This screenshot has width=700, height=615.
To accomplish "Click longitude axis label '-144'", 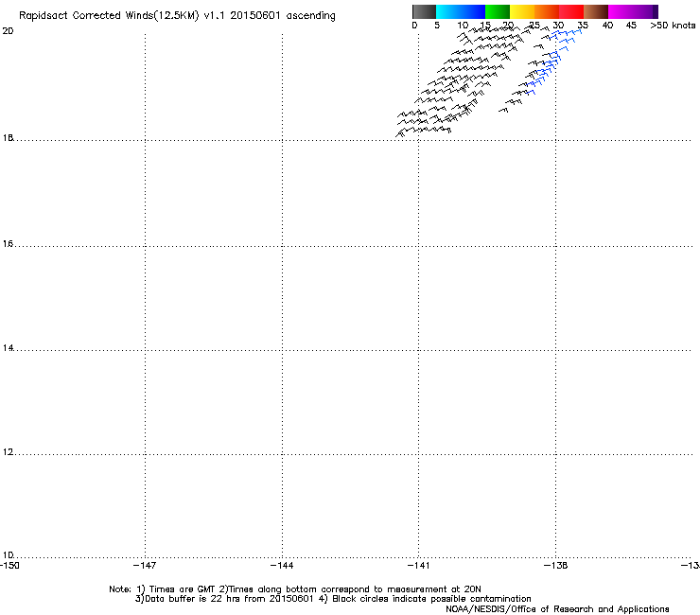I will [282, 566].
